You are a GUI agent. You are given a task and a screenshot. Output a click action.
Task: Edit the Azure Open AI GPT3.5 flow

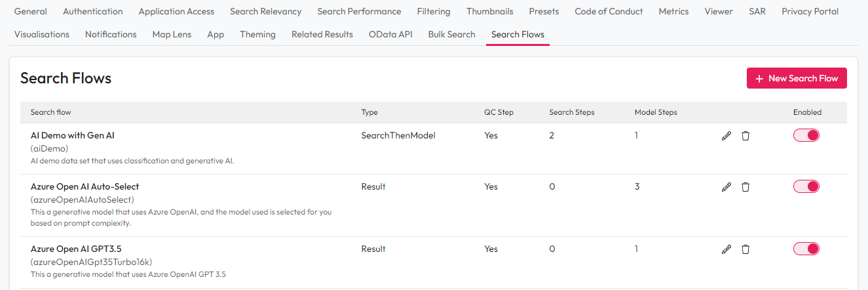click(726, 249)
